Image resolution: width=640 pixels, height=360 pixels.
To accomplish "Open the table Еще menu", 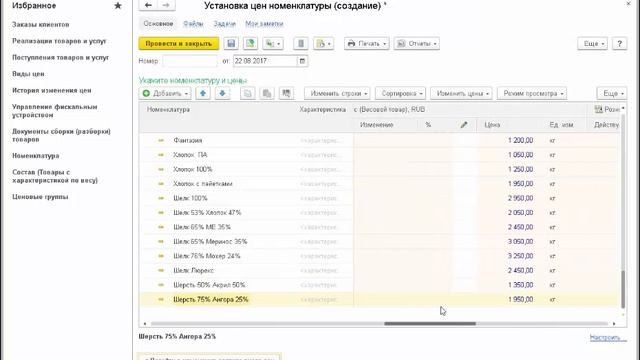I will point(611,93).
